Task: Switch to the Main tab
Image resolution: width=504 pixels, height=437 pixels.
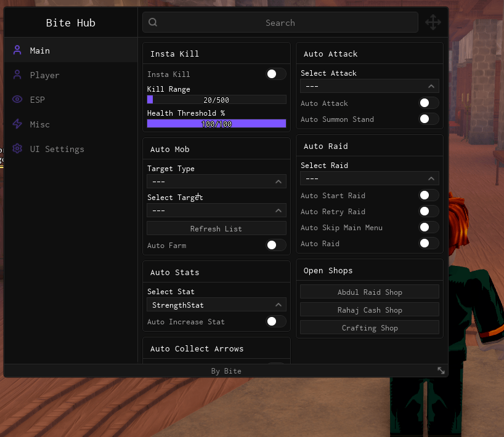Action: click(x=71, y=50)
